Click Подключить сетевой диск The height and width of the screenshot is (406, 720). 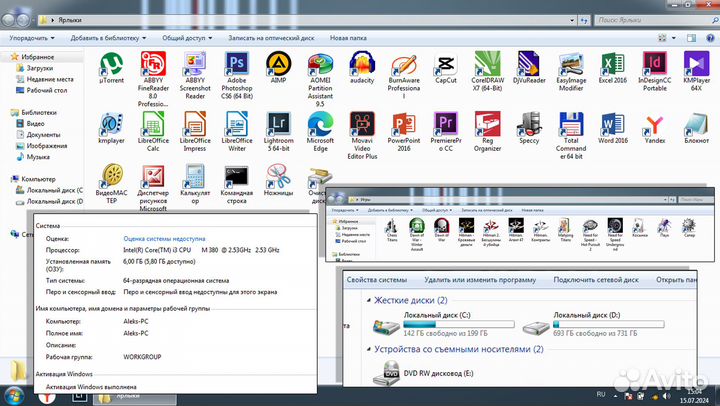coord(596,280)
